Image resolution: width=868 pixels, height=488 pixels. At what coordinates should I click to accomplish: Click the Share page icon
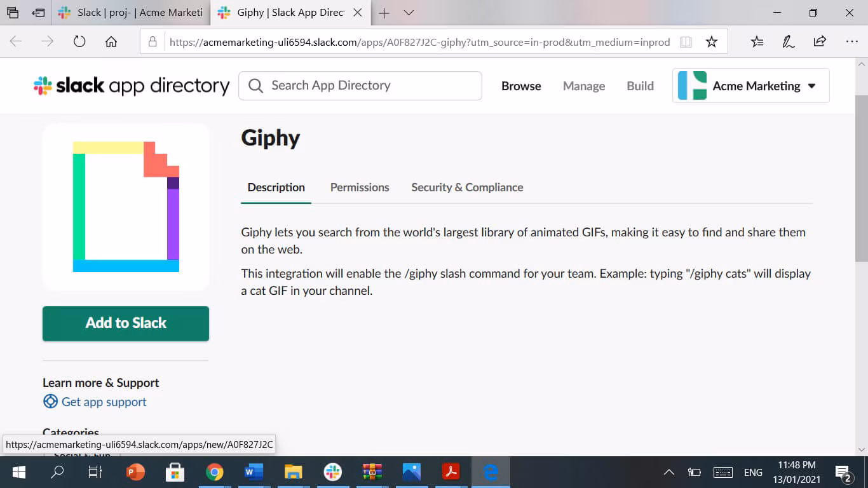820,42
